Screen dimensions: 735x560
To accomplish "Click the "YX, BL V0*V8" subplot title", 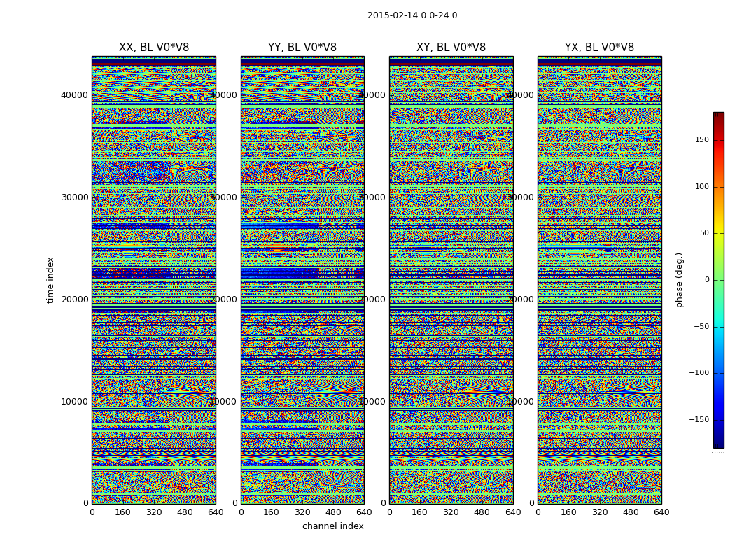I will click(x=599, y=48).
